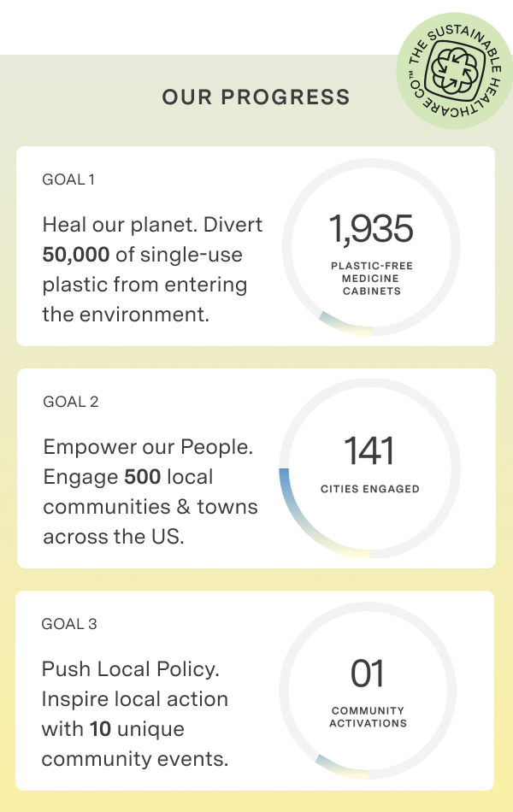Click the 141 counter number
The width and height of the screenshot is (513, 812).
click(369, 450)
